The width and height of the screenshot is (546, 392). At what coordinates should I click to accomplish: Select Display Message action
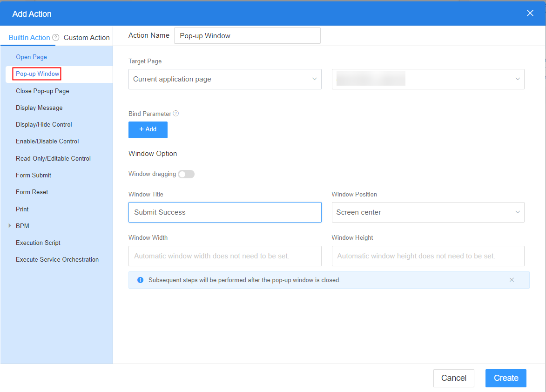(x=40, y=108)
